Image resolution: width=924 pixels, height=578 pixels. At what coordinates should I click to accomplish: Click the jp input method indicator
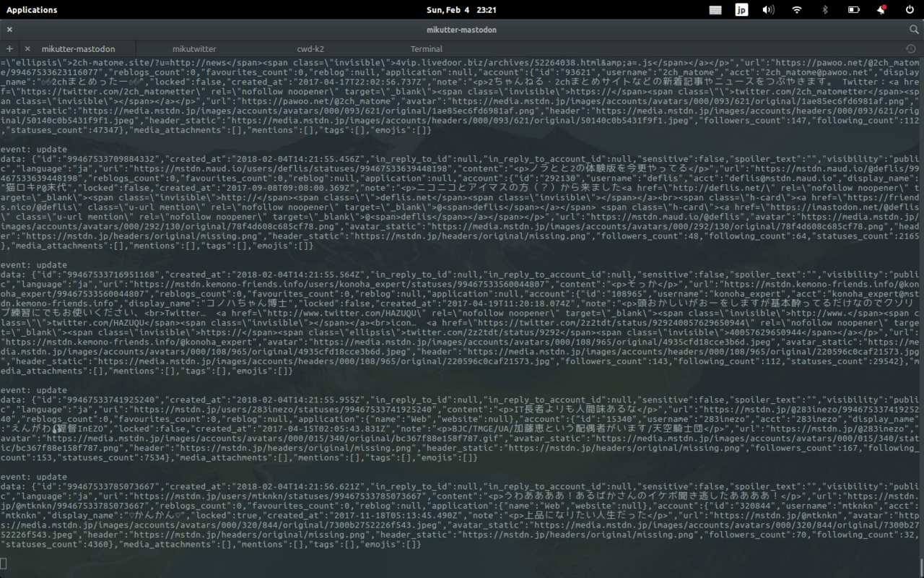[741, 10]
